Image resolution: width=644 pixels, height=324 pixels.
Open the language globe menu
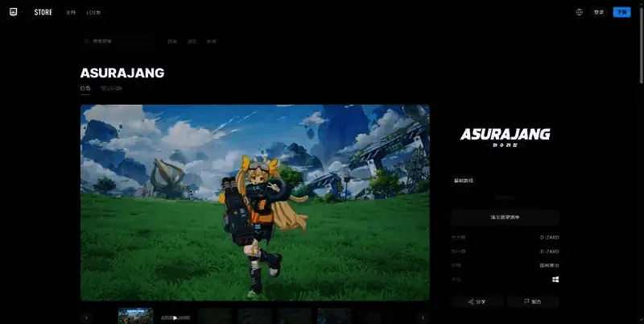[580, 12]
